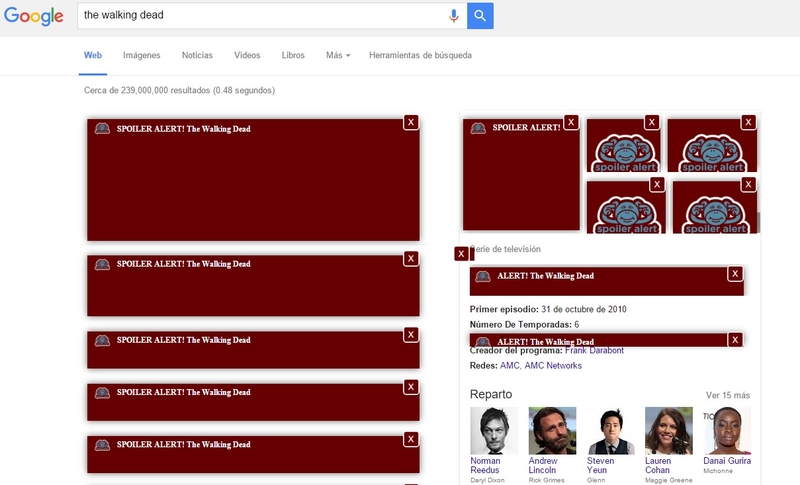This screenshot has width=800, height=485.
Task: Close the topmost large SPOILER ALERT result box
Action: (411, 122)
